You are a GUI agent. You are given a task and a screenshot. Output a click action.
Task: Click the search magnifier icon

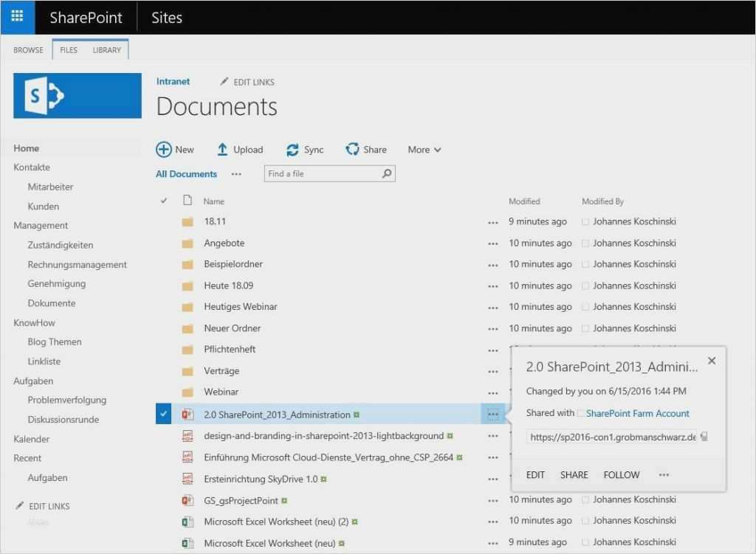387,173
